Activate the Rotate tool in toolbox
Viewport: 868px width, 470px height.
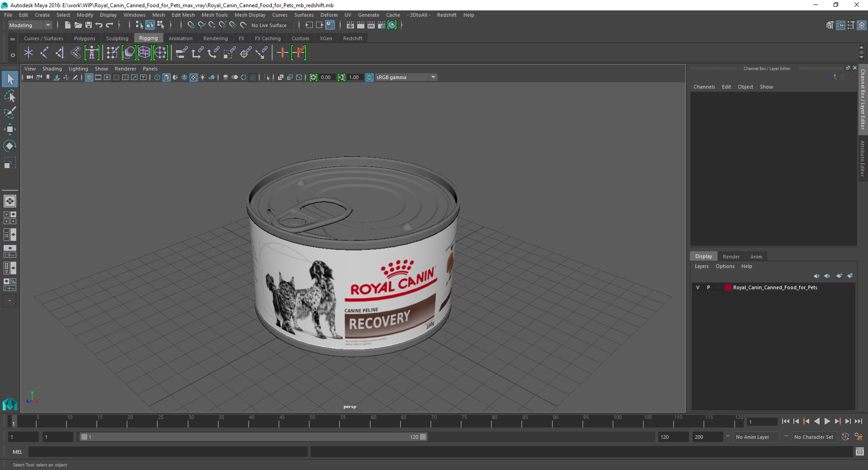9,146
